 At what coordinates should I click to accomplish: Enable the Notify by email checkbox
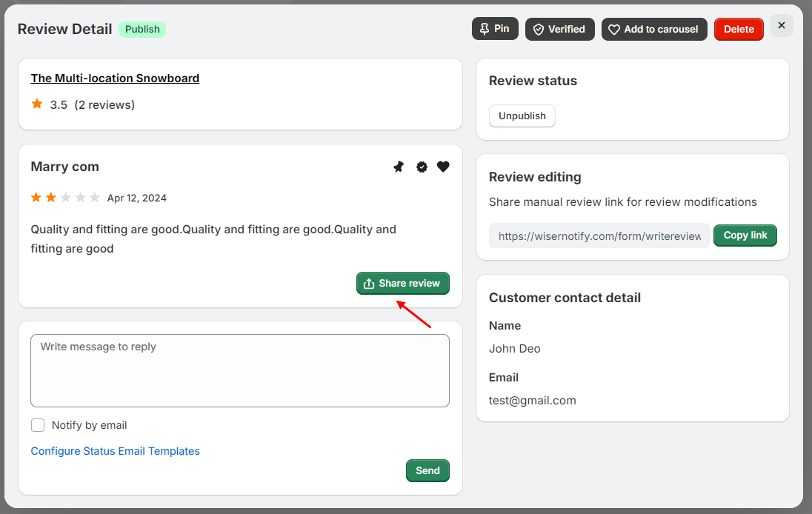click(38, 425)
